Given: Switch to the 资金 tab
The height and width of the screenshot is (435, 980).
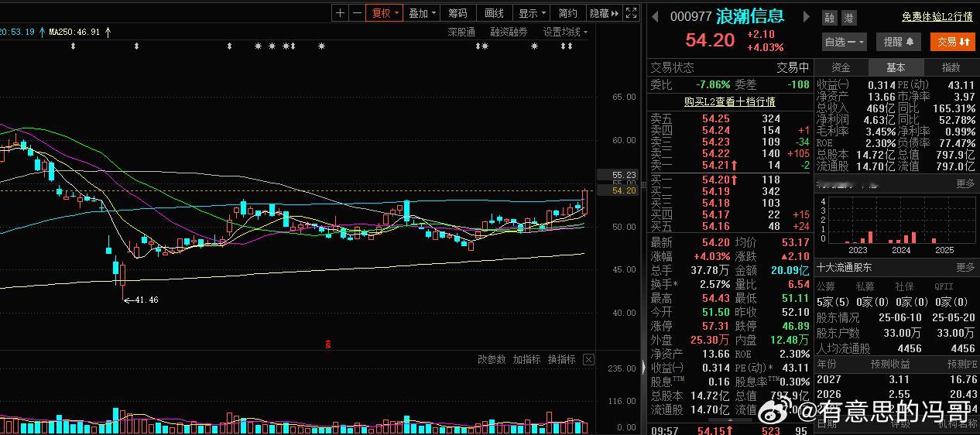Looking at the screenshot, I should coord(841,67).
